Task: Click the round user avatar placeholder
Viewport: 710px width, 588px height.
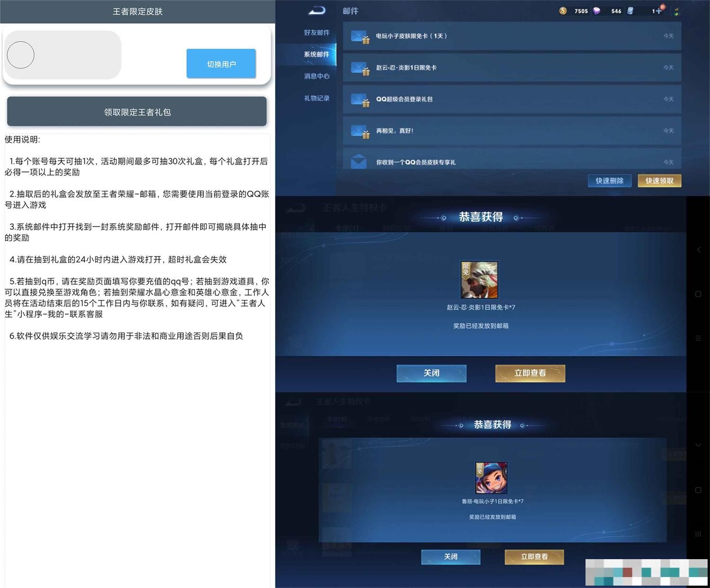Action: (x=21, y=55)
